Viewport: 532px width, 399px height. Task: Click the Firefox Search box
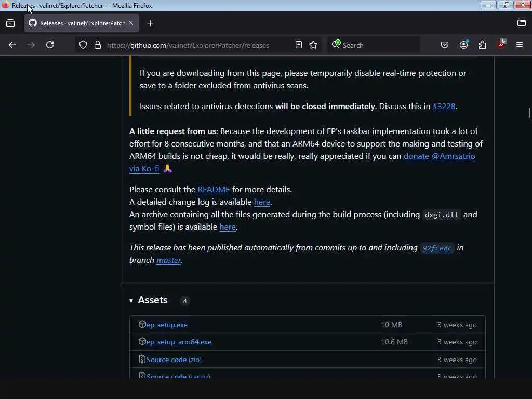coord(373,45)
